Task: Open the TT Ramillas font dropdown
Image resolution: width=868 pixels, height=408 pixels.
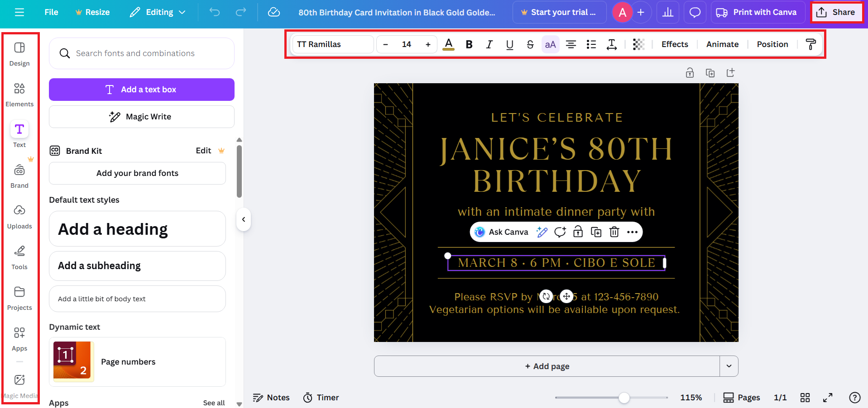Action: 332,44
